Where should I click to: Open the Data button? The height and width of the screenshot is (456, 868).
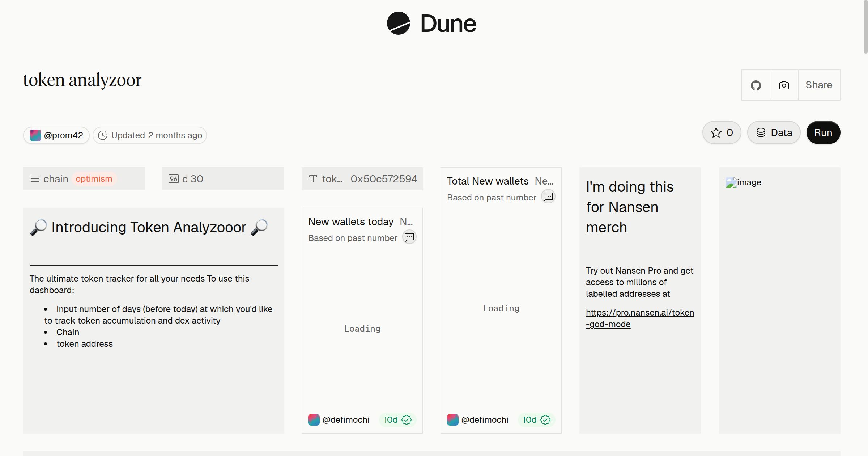[774, 132]
